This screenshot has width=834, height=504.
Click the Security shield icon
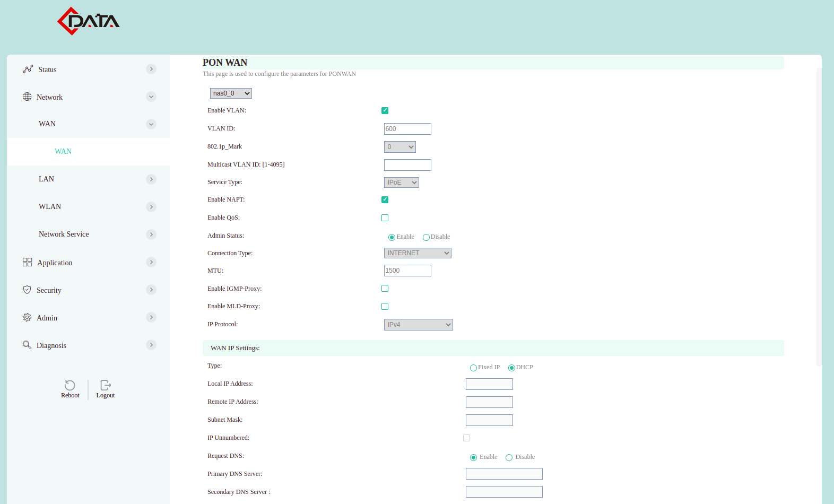coord(27,290)
